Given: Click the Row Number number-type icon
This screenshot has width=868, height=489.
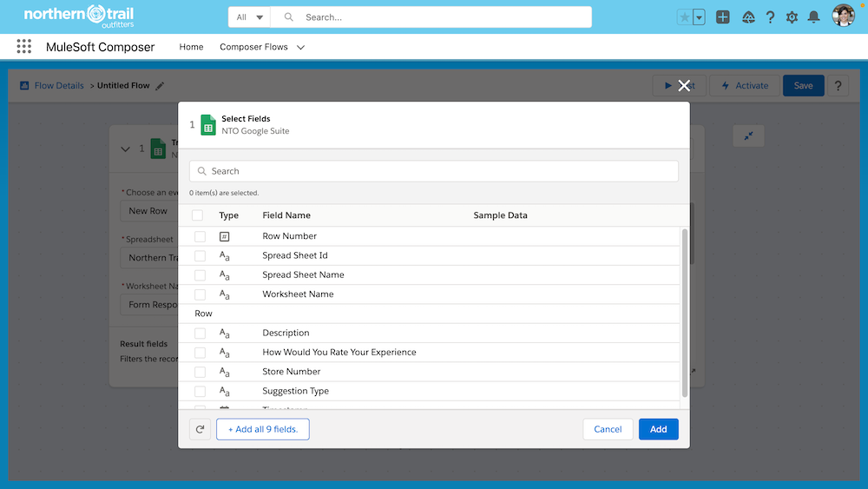Looking at the screenshot, I should [x=224, y=236].
